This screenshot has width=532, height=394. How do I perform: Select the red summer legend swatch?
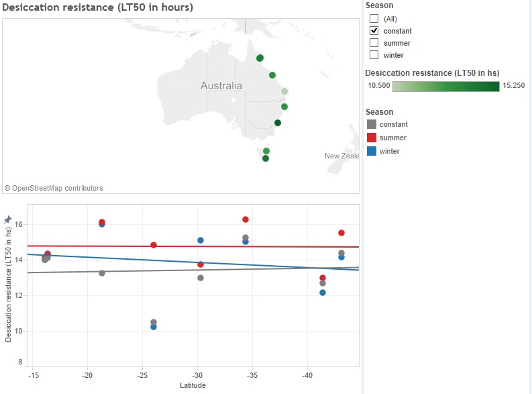click(x=372, y=138)
